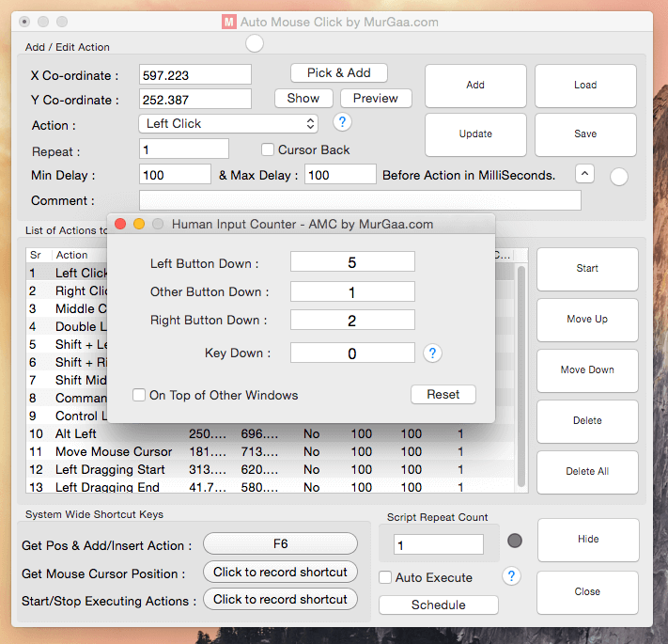Click the action list vertical scrollbar
The height and width of the screenshot is (644, 668).
click(521, 376)
